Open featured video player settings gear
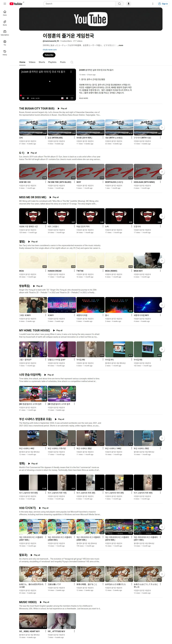This screenshot has height=644, width=172. [x=67, y=98]
